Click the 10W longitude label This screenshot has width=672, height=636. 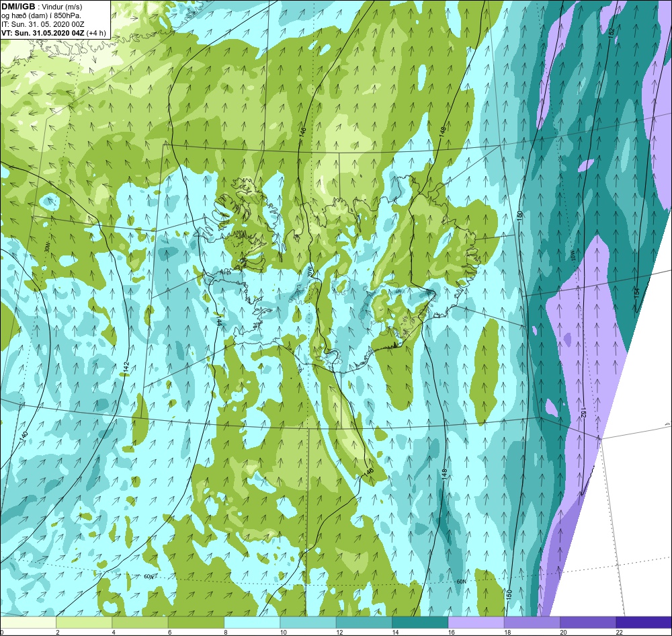572,256
